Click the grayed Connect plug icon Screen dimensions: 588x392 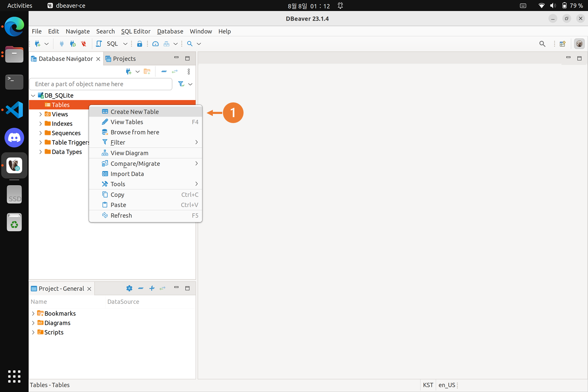pyautogui.click(x=62, y=44)
